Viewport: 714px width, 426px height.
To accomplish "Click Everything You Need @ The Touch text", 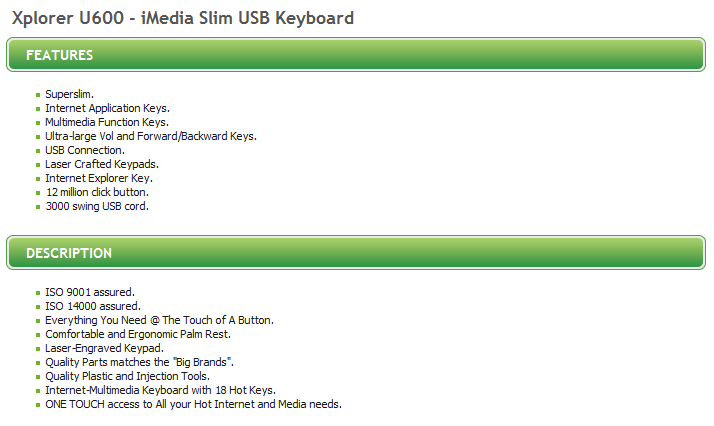I will point(159,320).
